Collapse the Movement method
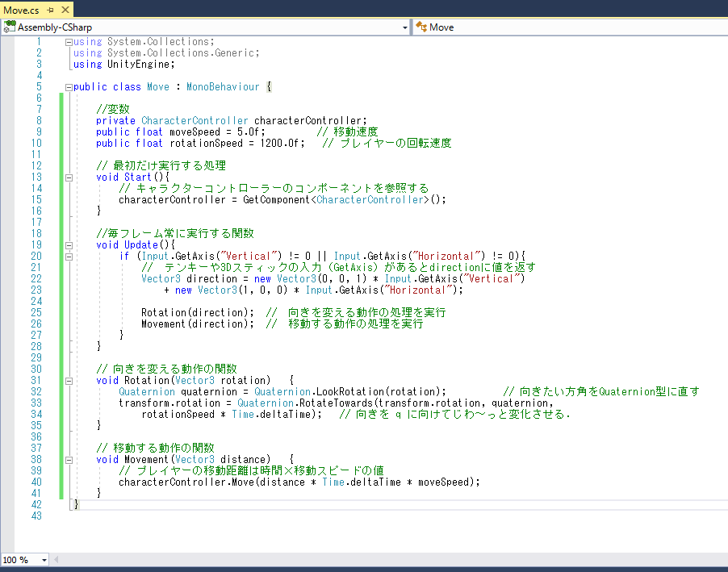This screenshot has height=572, width=728. 69,460
